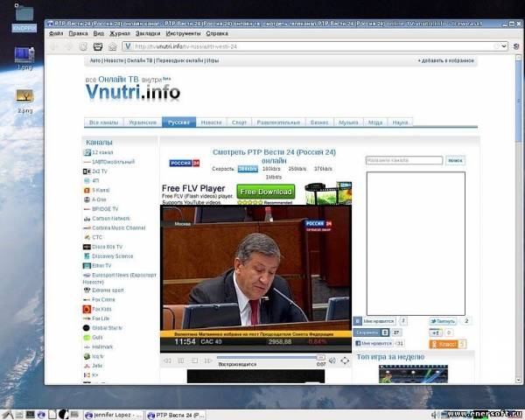The height and width of the screenshot is (420, 525).
Task: Open the BRIDGE TV channel
Action: 105,208
